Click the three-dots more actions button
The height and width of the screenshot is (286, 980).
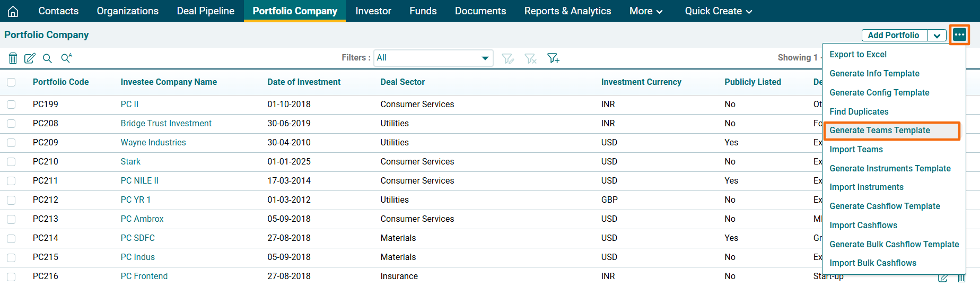(x=959, y=35)
